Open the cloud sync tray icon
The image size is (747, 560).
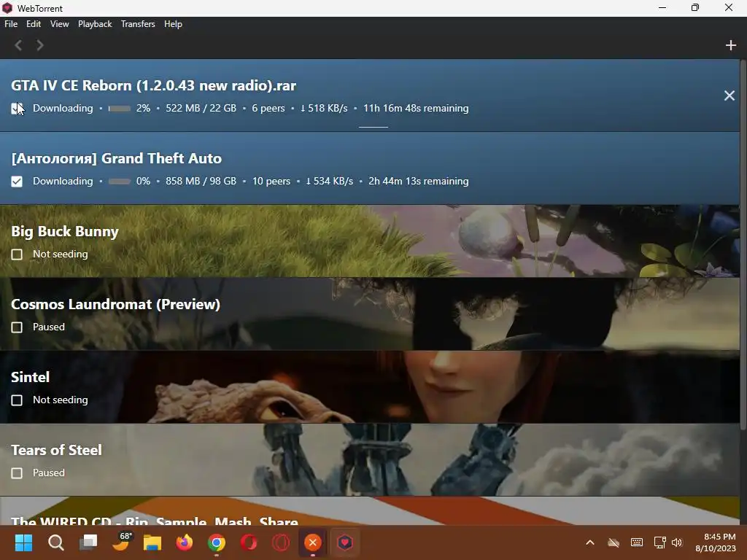tap(614, 542)
